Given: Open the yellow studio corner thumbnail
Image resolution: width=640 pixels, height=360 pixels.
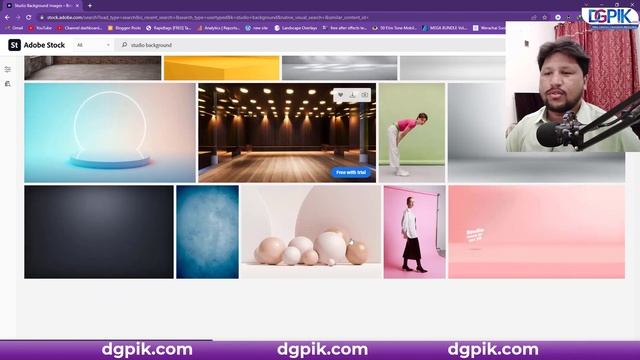Looking at the screenshot, I should click(x=222, y=68).
